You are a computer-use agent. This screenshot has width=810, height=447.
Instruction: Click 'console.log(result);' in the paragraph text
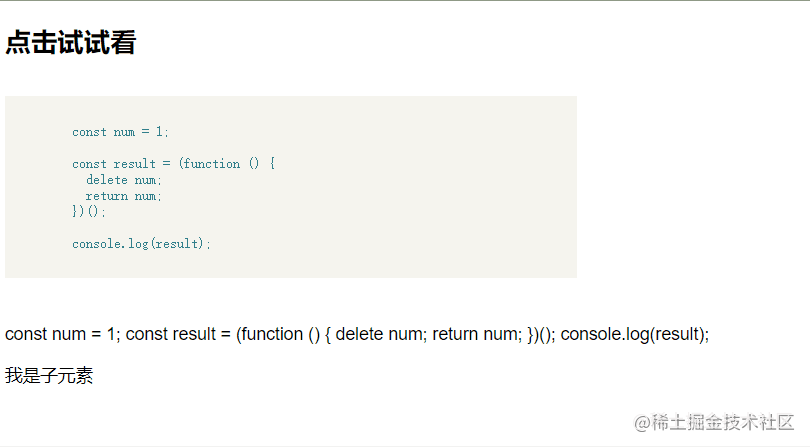pos(635,334)
